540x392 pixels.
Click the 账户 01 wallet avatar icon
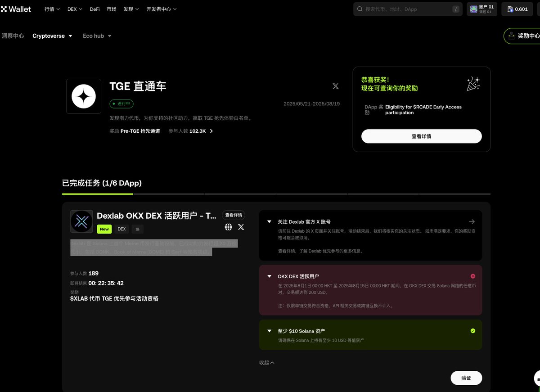[x=473, y=9]
